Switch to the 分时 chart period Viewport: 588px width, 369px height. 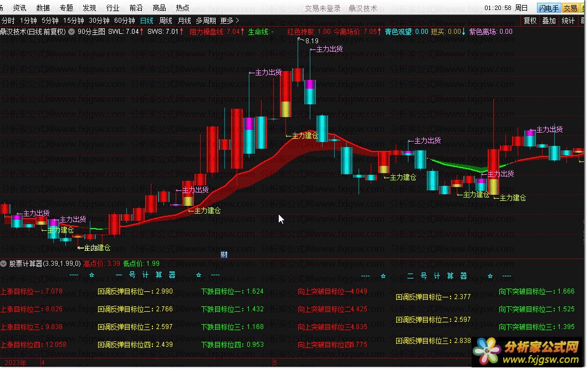point(8,21)
